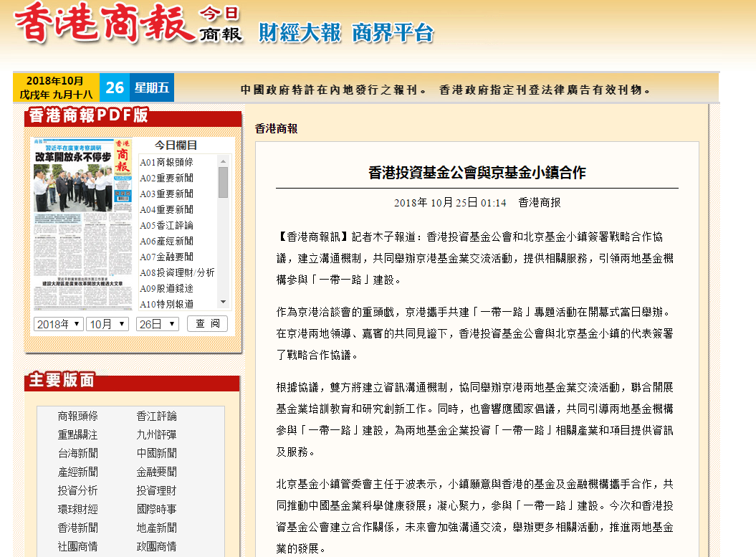Open 產經新聞 in 主要版面

tap(77, 472)
